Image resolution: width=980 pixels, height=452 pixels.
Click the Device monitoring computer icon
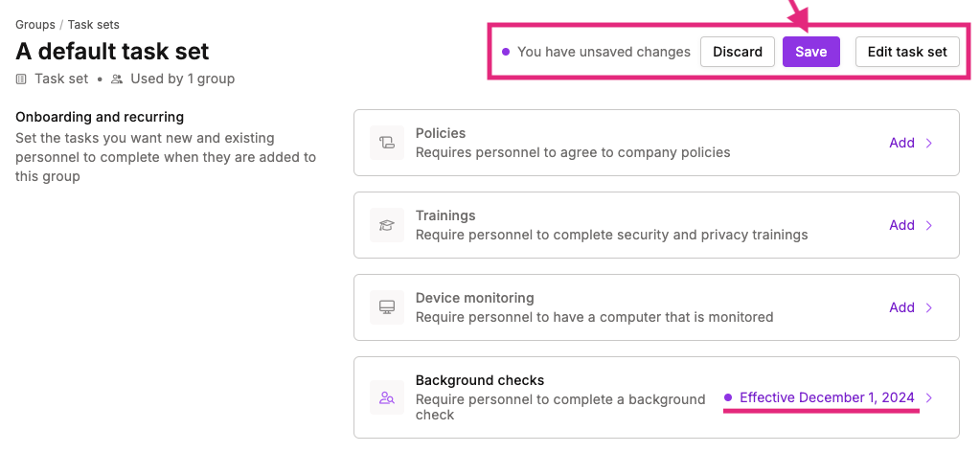pyautogui.click(x=387, y=307)
